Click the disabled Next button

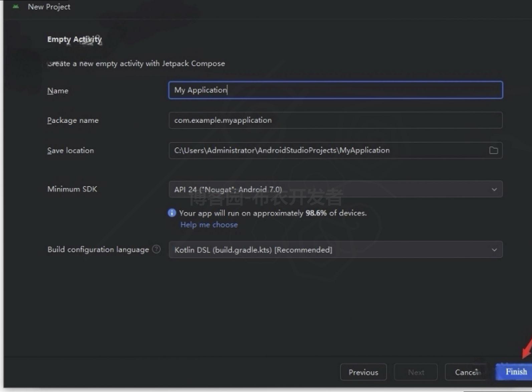pos(416,372)
